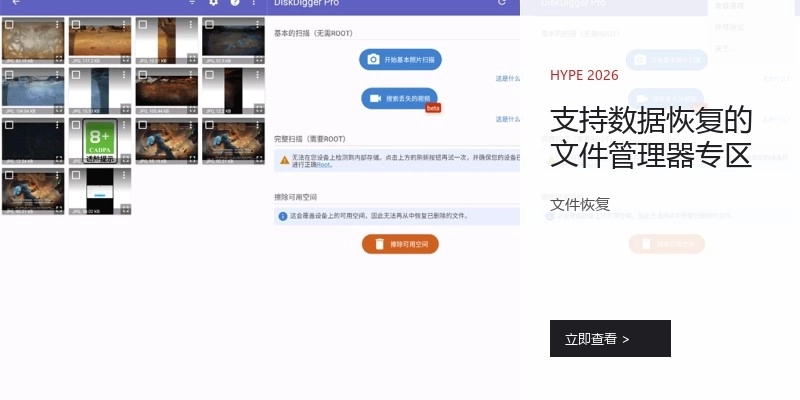Start basic photo scan (开始基本照片扫描)
This screenshot has height=400, width=800.
pyautogui.click(x=401, y=60)
